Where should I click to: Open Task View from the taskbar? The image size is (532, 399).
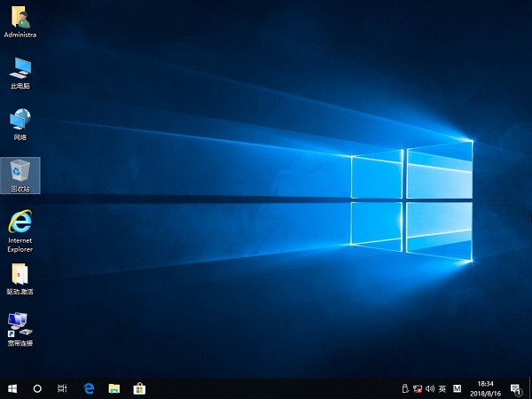(62, 388)
